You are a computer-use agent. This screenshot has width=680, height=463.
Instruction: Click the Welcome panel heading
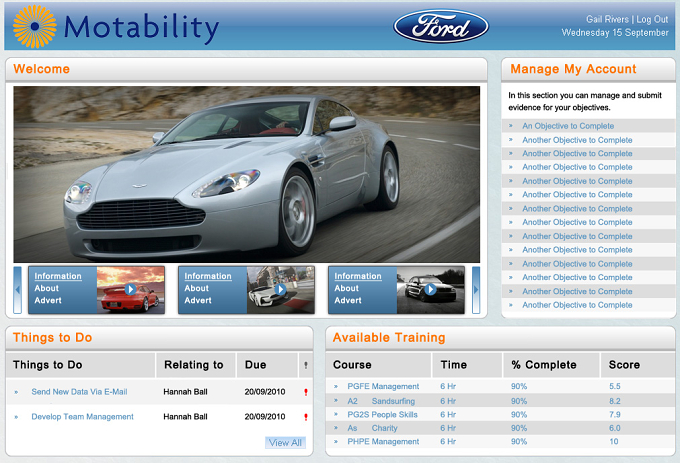[x=41, y=69]
